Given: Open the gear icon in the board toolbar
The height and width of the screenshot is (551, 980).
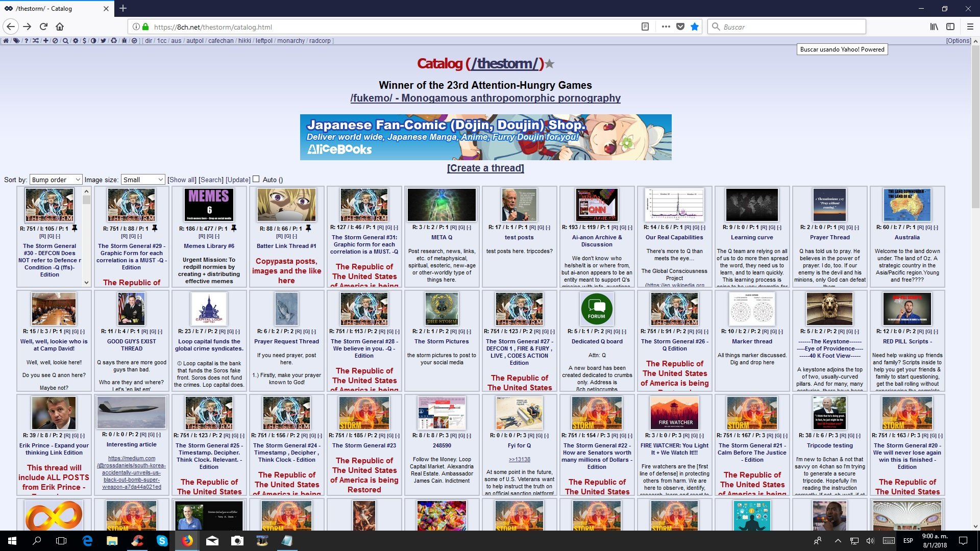Looking at the screenshot, I should point(76,41).
